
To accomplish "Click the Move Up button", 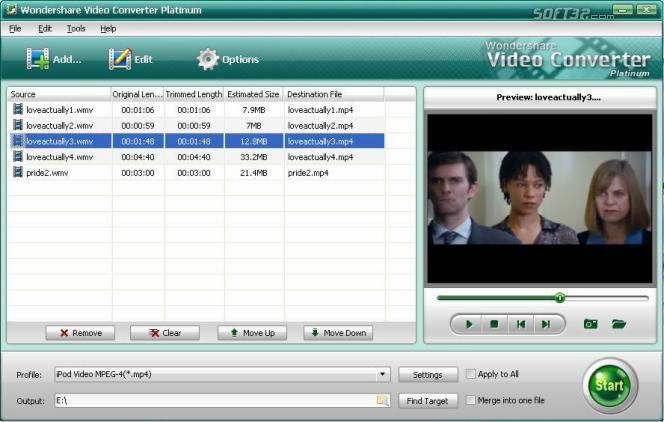I will (x=252, y=333).
